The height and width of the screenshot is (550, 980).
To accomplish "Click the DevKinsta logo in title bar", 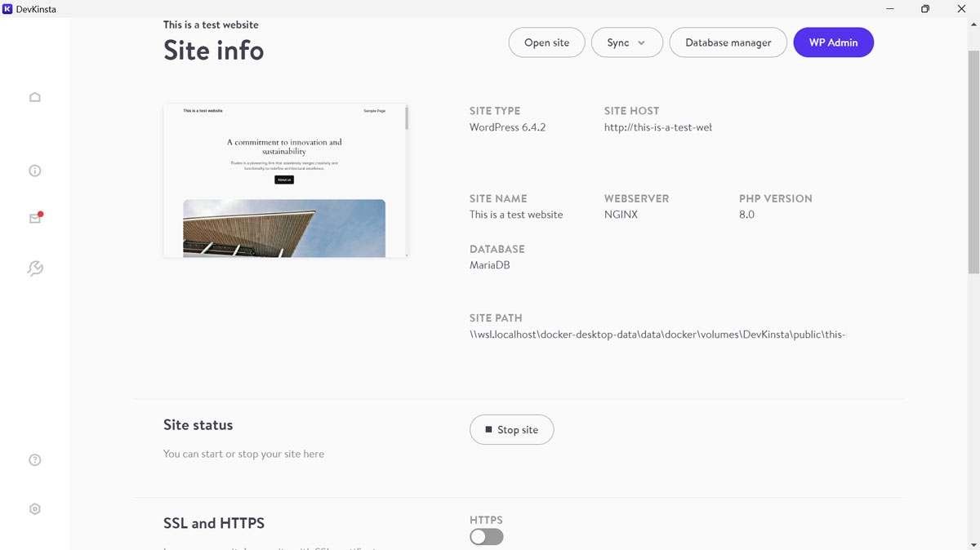I will [x=7, y=9].
